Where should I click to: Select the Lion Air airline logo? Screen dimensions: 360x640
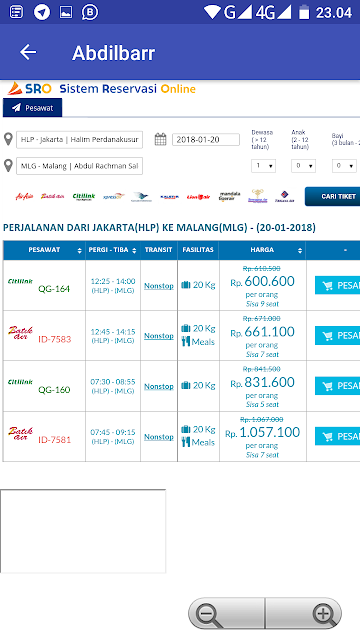pyautogui.click(x=198, y=197)
